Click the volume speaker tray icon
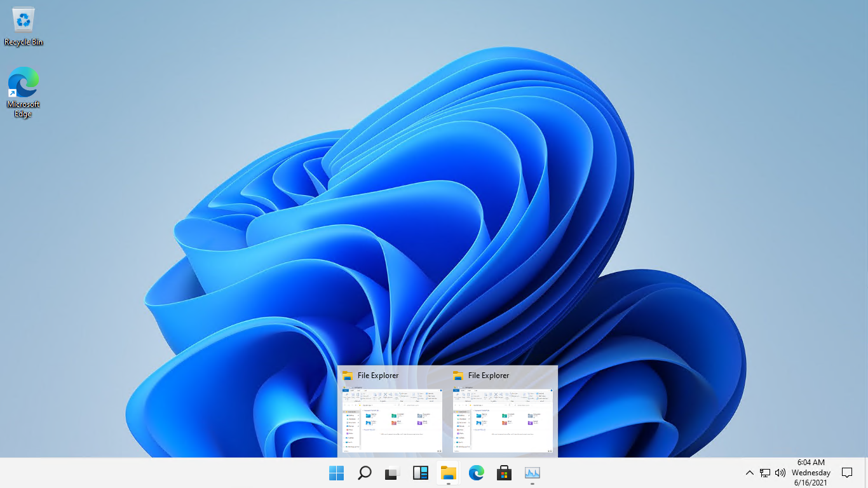 (780, 473)
